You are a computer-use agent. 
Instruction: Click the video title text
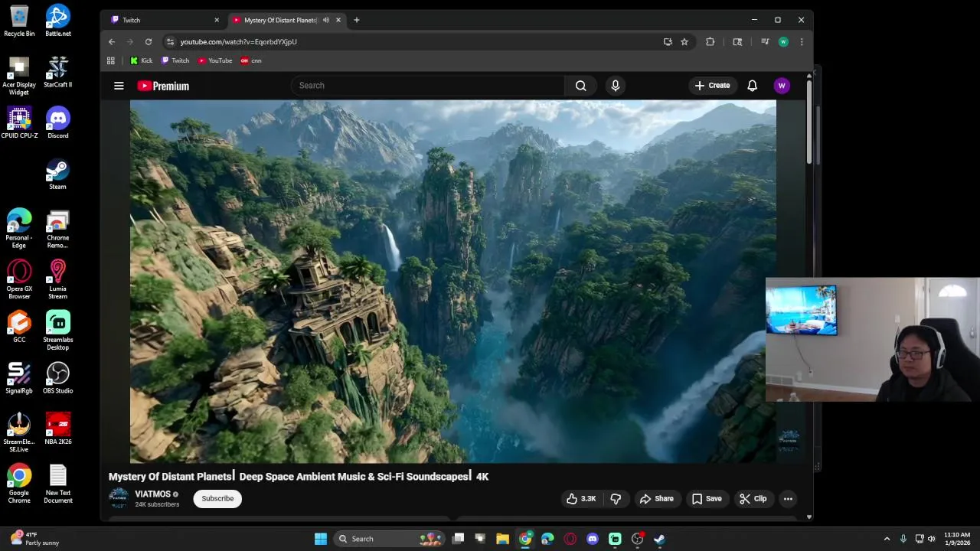(x=299, y=477)
